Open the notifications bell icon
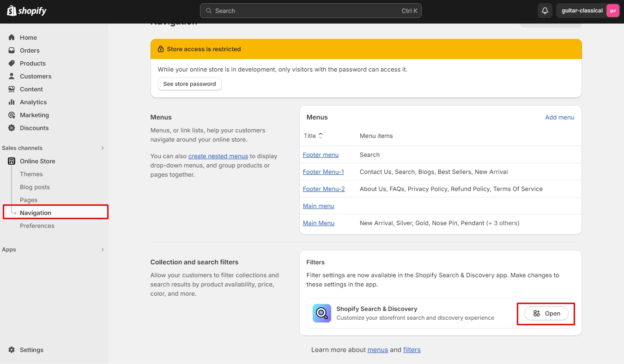The width and height of the screenshot is (624, 364). (x=545, y=11)
